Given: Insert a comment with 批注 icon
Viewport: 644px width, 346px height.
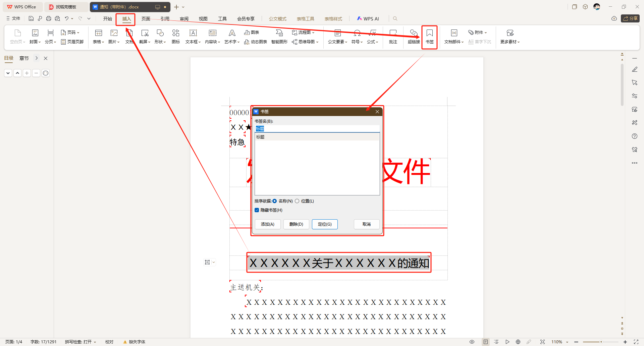Looking at the screenshot, I should 393,36.
